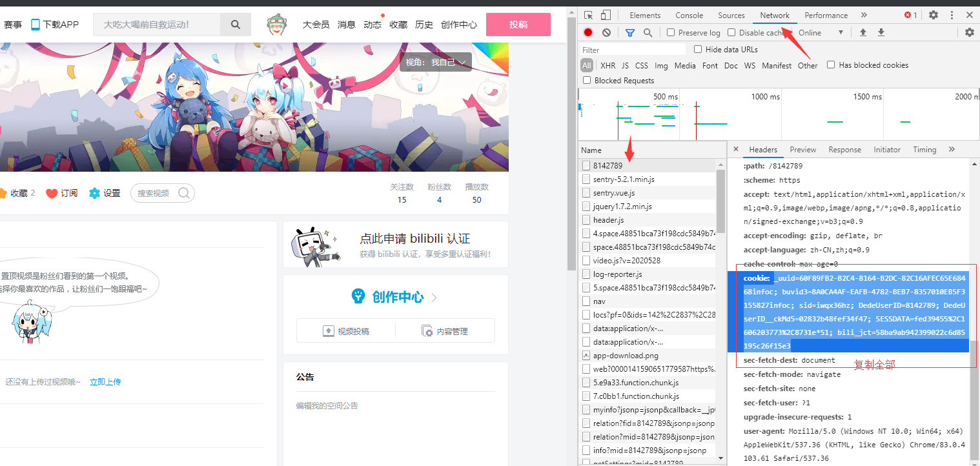Click the DevTools inspect element icon
This screenshot has height=466, width=980.
coord(589,15)
